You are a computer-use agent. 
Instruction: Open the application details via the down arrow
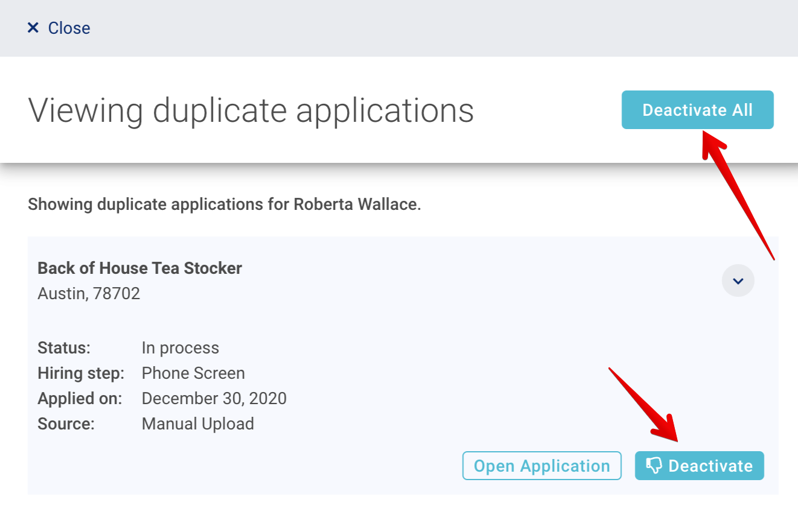click(738, 280)
